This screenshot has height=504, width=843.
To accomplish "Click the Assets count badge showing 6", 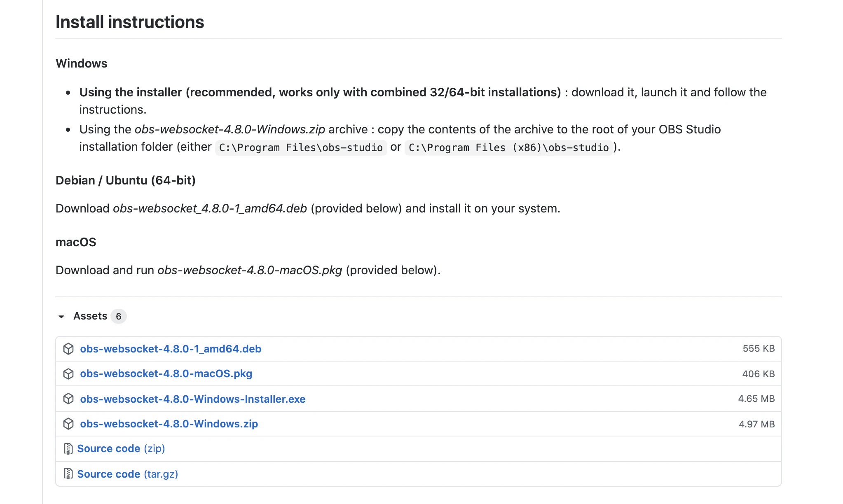I will [119, 316].
